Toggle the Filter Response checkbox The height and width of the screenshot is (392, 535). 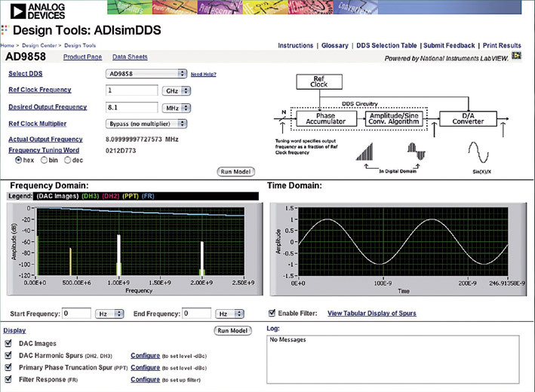click(8, 379)
